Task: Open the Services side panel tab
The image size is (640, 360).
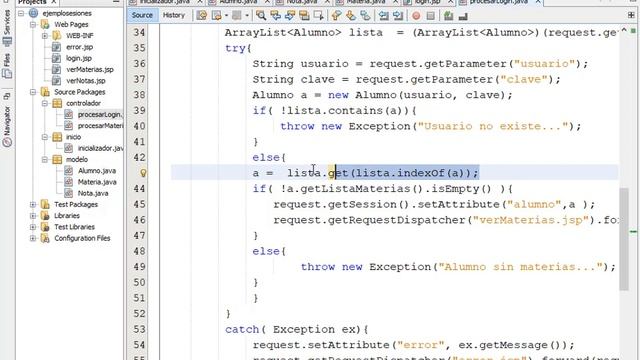Action: click(7, 28)
